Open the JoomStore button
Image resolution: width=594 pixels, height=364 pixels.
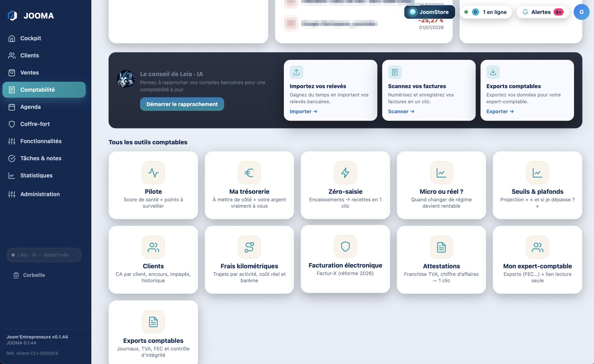pos(429,12)
